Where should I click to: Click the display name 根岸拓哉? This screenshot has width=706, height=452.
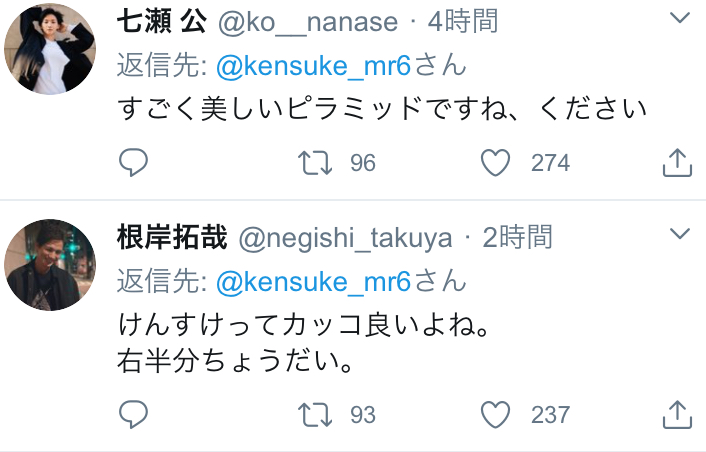173,237
